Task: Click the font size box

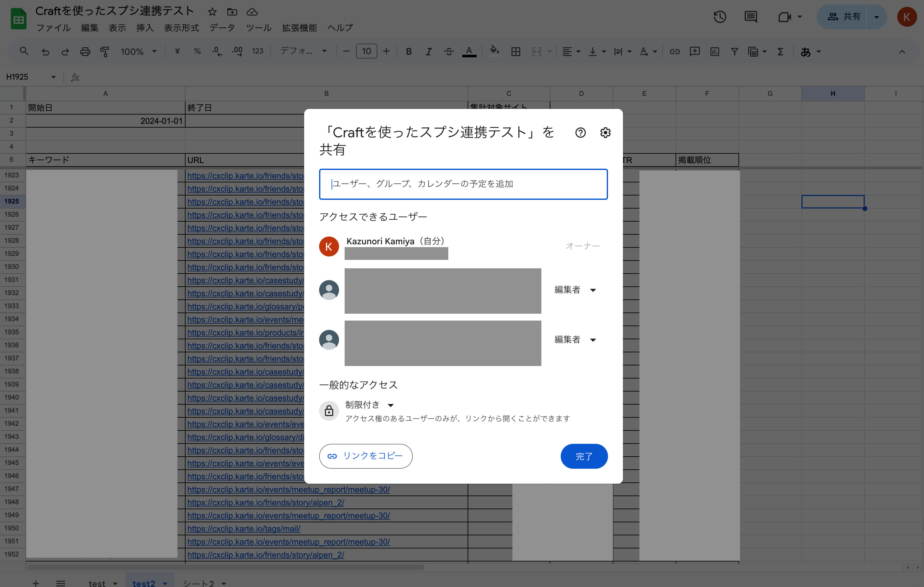Action: tap(366, 51)
